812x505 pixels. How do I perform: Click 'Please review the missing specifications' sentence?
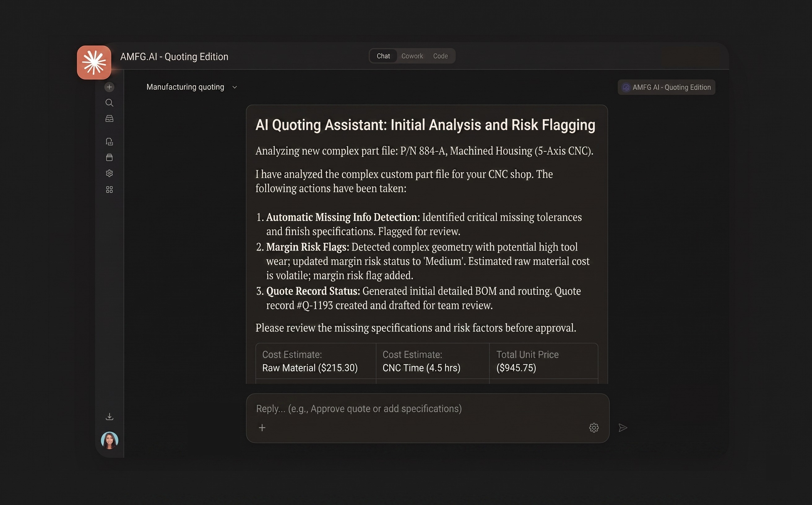coord(416,328)
